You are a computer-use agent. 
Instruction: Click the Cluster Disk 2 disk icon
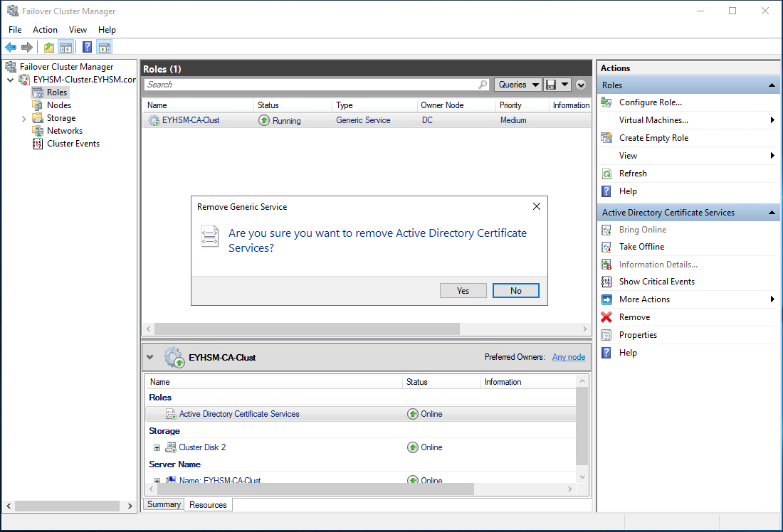point(171,447)
